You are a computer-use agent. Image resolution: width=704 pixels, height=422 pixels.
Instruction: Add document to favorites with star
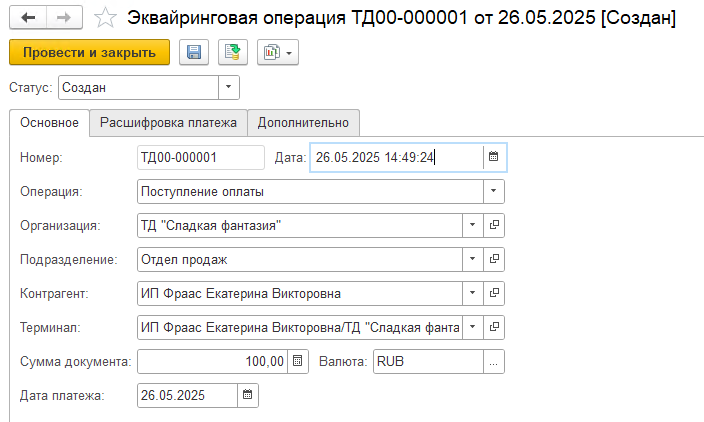pyautogui.click(x=103, y=18)
